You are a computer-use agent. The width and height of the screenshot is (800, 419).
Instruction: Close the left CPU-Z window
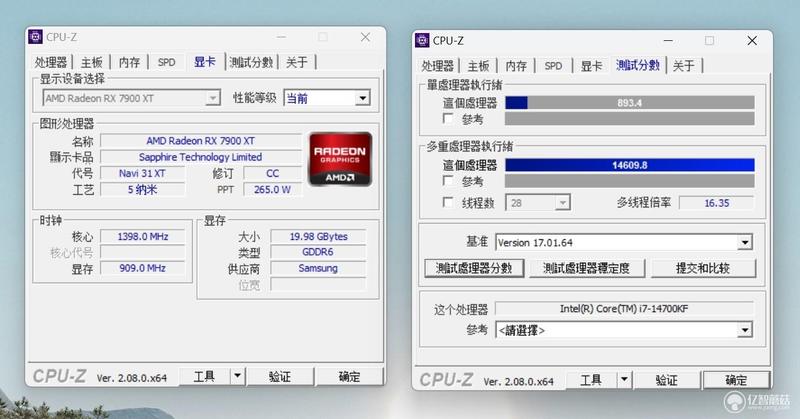[365, 37]
